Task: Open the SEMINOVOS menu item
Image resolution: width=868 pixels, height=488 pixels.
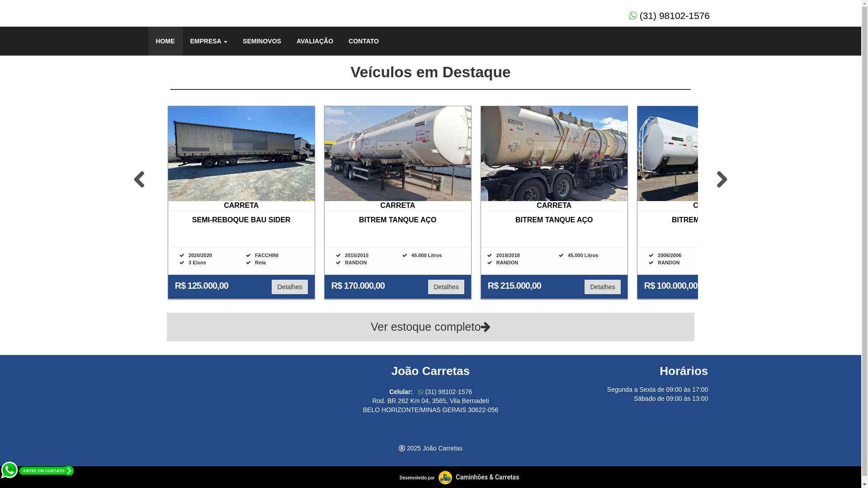Action: click(262, 41)
